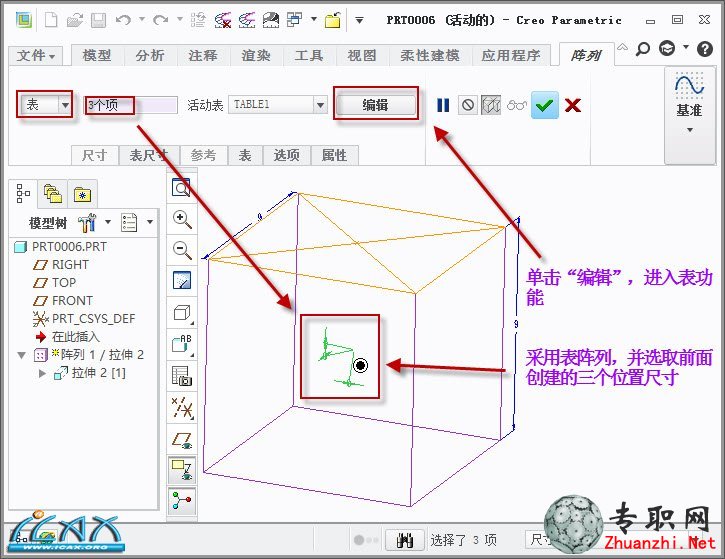Open the saved orientations icon

click(x=182, y=345)
